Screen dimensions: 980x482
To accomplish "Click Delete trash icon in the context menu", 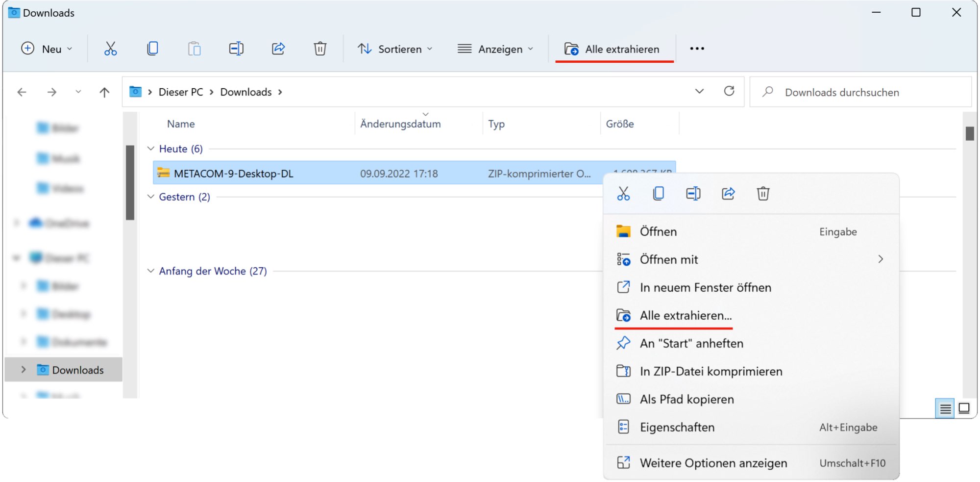I will [763, 194].
